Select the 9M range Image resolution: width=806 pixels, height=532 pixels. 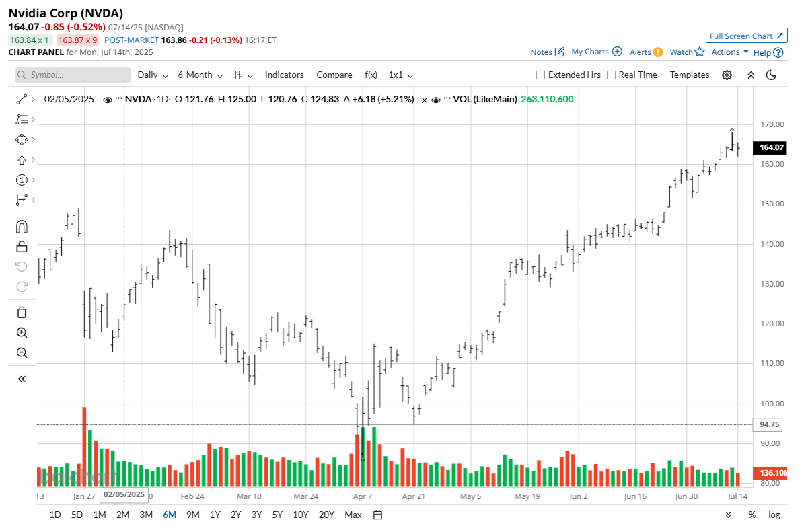click(x=193, y=515)
